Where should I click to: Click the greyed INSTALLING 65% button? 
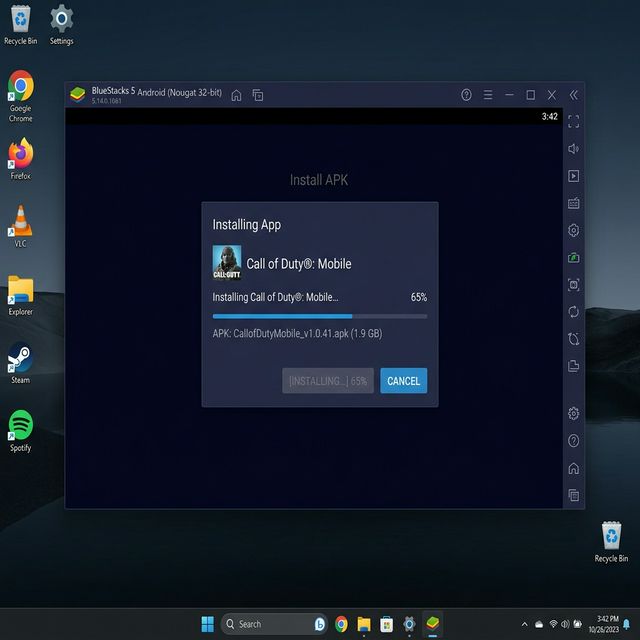[x=328, y=380]
